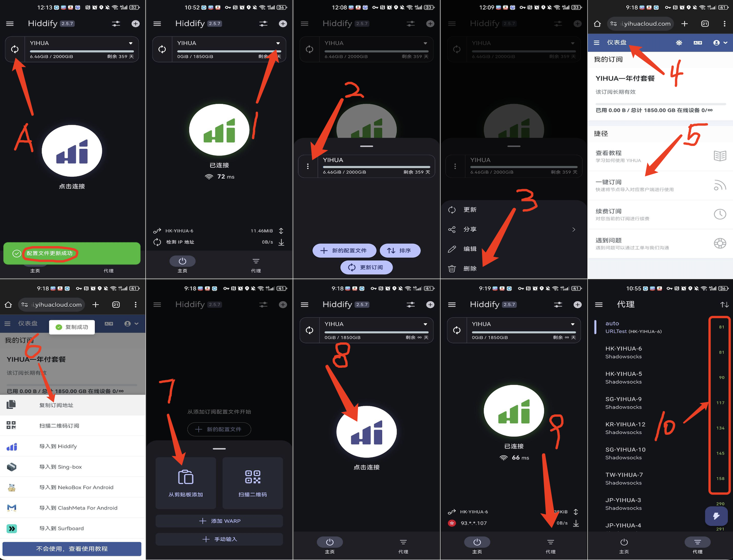This screenshot has width=733, height=560.
Task: Select 复制订阅地址 copy option
Action: click(73, 405)
